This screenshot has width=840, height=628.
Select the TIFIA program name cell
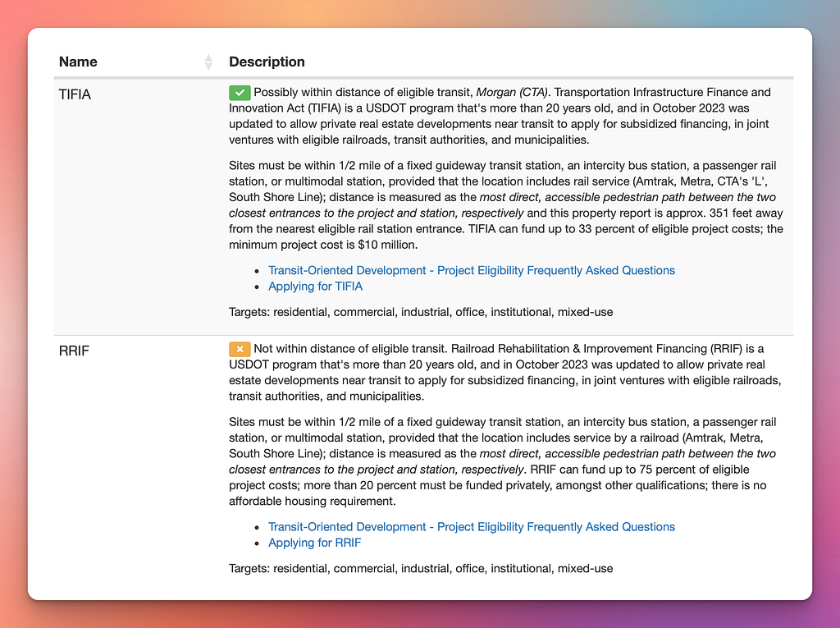pyautogui.click(x=75, y=94)
